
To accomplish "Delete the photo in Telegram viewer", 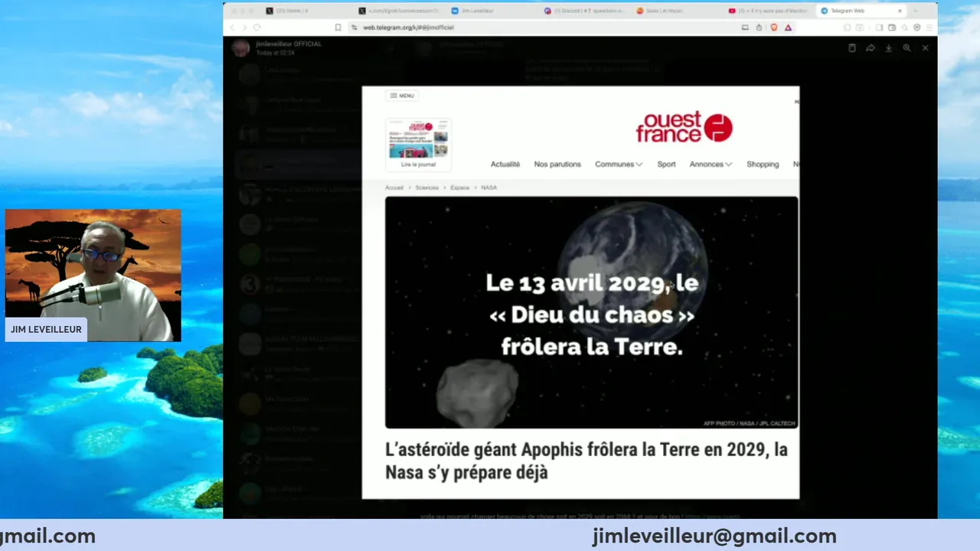I will click(x=852, y=47).
